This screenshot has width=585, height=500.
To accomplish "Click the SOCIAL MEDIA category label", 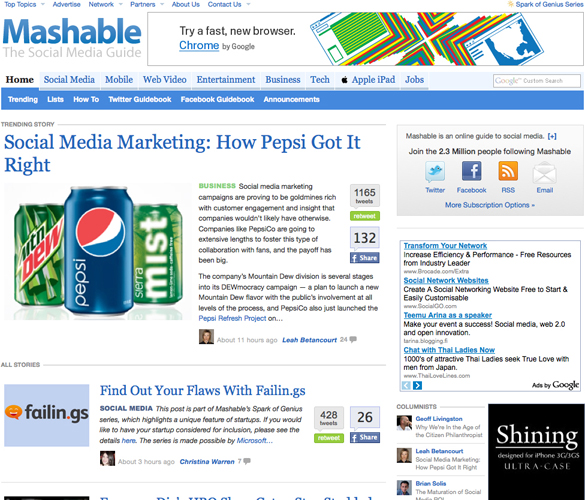I will tap(126, 409).
